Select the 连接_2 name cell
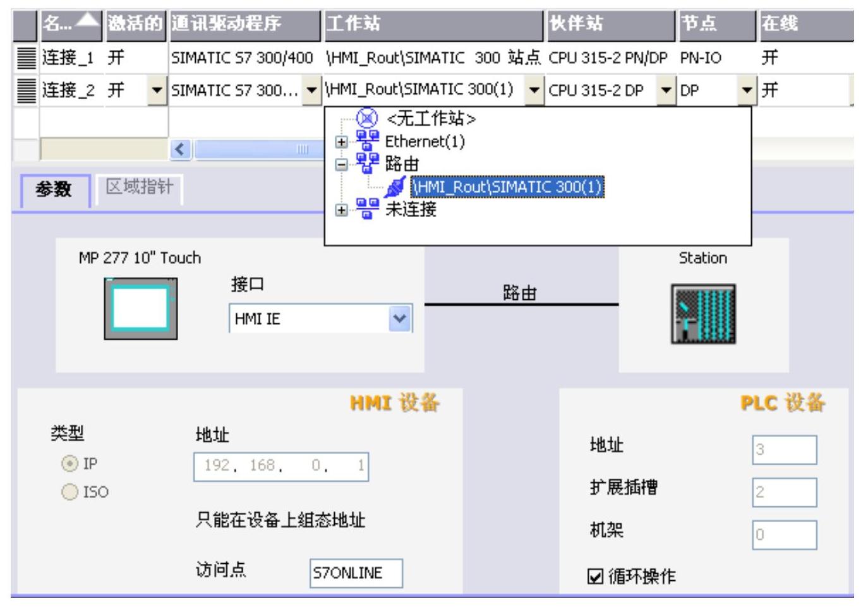The height and width of the screenshot is (608, 868). pos(71,90)
